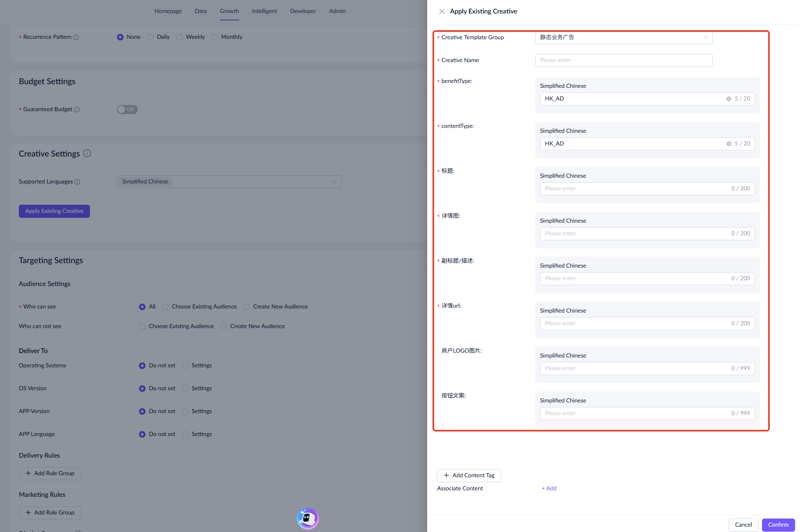800x532 pixels.
Task: Toggle the Guaranteed Budget switch
Action: coord(127,110)
